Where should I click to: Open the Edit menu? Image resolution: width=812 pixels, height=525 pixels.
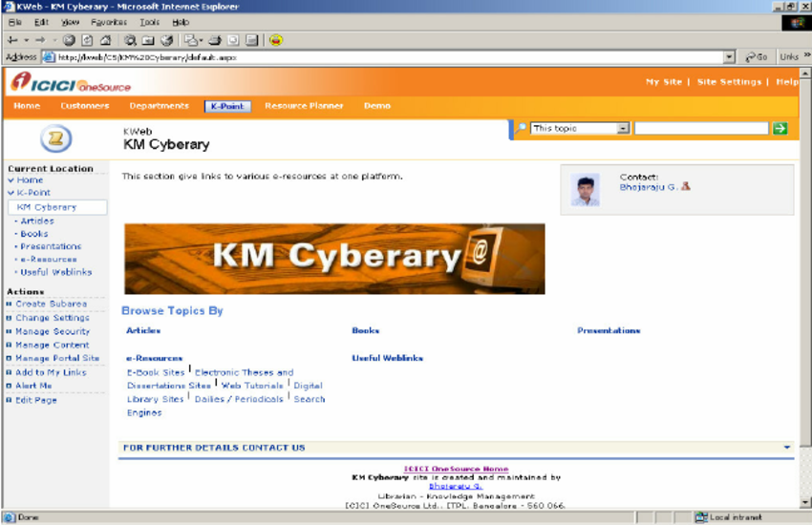click(x=41, y=22)
